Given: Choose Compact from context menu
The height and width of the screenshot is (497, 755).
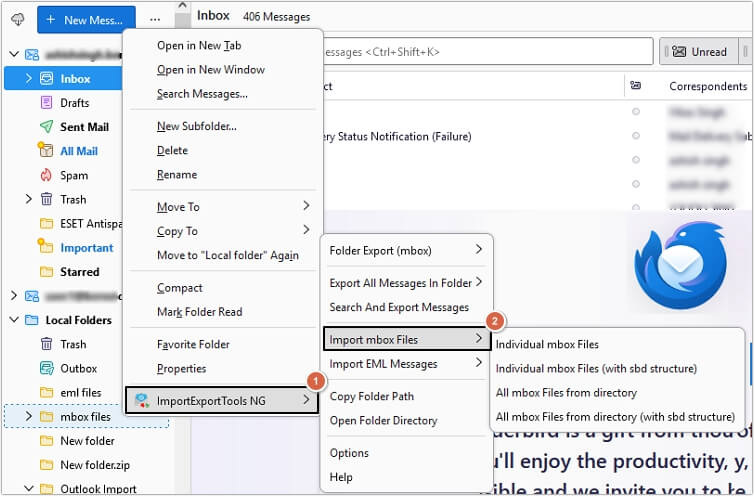Looking at the screenshot, I should [x=223, y=288].
